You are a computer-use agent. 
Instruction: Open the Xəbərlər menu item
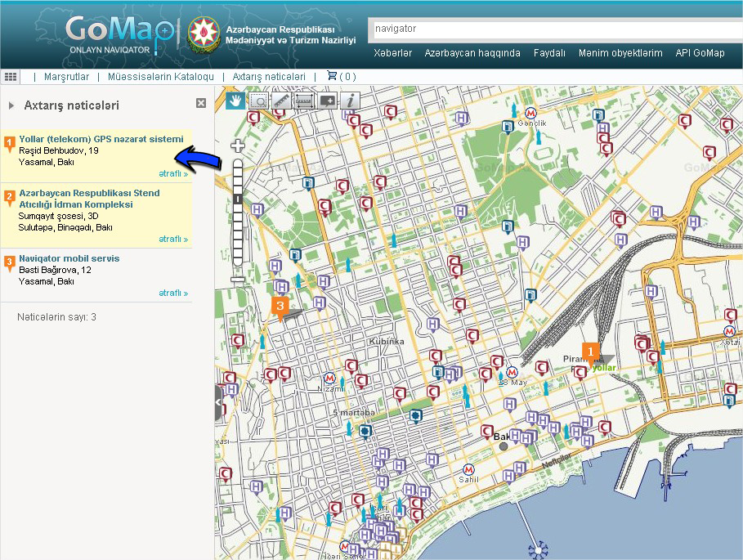(x=392, y=53)
